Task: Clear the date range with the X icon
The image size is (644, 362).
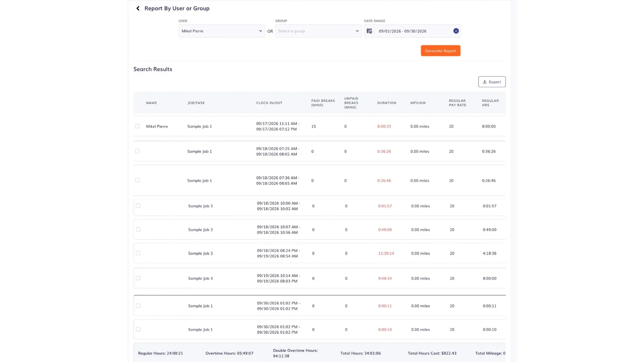Action: (456, 31)
